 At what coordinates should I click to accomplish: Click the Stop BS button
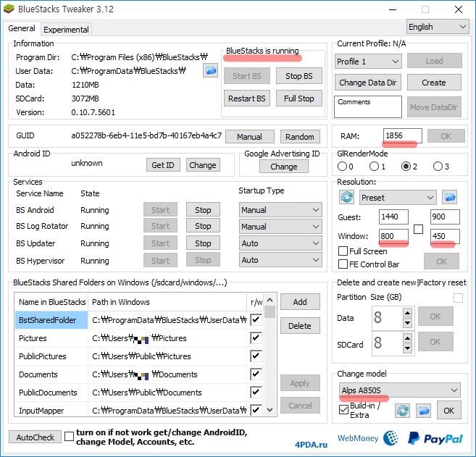299,76
